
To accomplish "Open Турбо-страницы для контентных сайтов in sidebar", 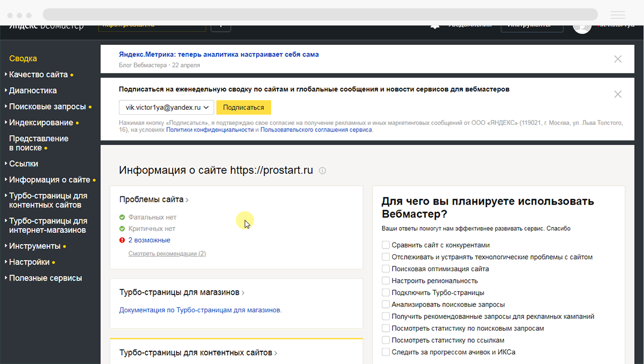I will point(48,200).
